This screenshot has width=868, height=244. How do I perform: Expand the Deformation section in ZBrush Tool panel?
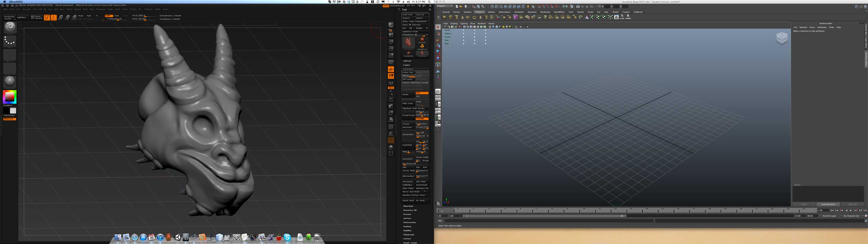(x=409, y=222)
